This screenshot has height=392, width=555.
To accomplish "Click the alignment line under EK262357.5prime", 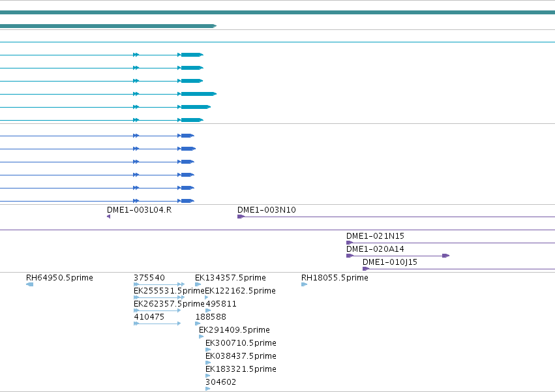I will (x=157, y=310).
